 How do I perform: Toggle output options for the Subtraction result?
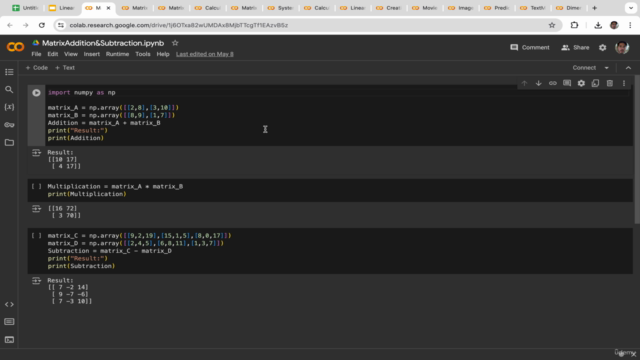[36, 280]
